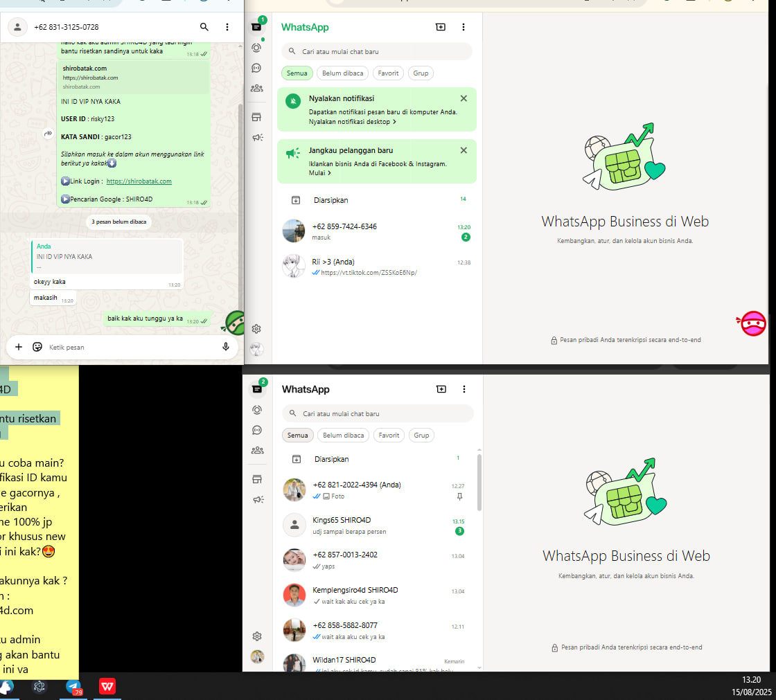Viewport: 776px width, 700px height.
Task: Open https://shirobatak.com login link
Action: pyautogui.click(x=139, y=181)
